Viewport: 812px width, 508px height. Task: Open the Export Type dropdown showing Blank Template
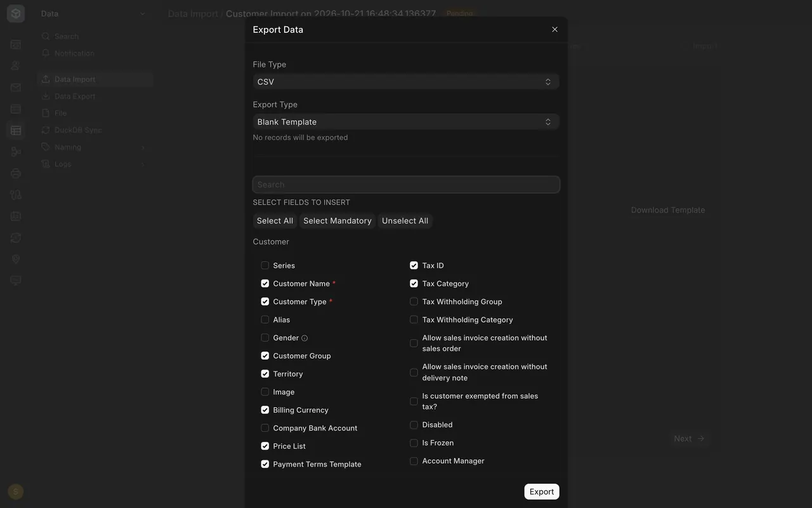[406, 122]
